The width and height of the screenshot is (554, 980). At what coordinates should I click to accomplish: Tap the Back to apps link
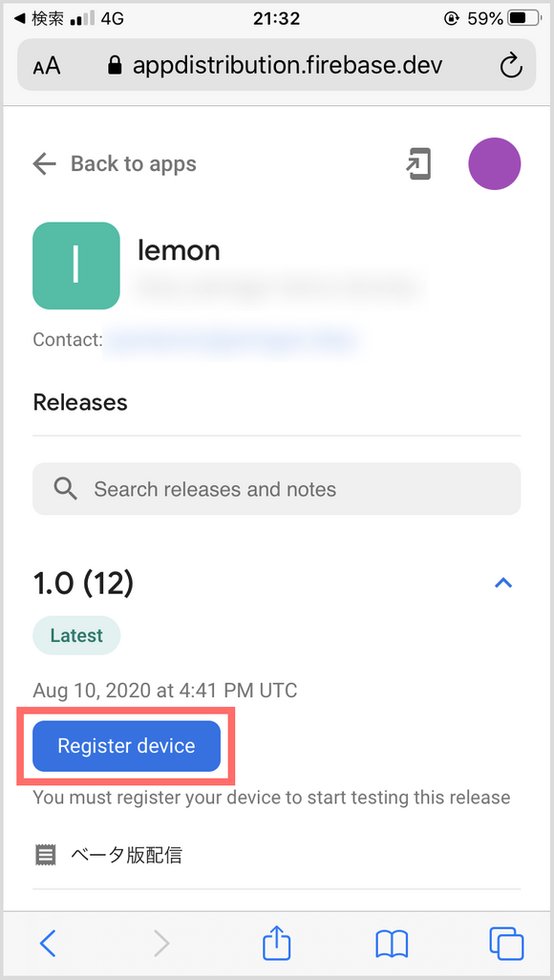click(x=133, y=163)
